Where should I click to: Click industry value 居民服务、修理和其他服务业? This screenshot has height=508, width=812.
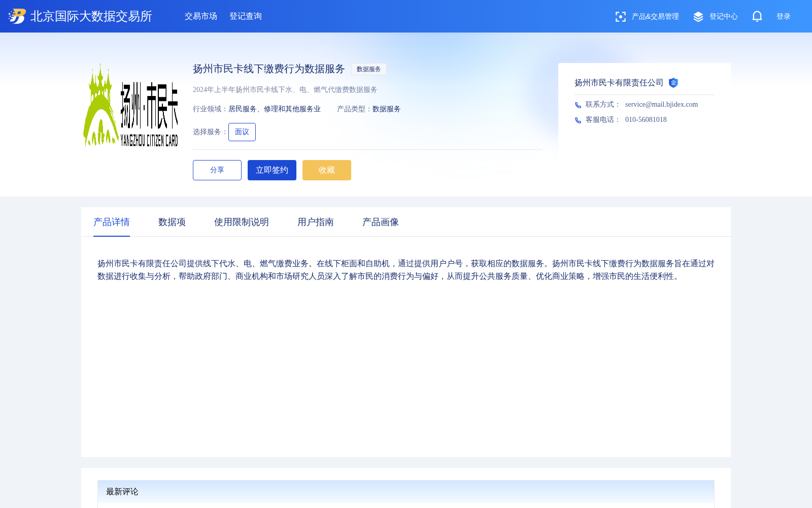pyautogui.click(x=275, y=109)
